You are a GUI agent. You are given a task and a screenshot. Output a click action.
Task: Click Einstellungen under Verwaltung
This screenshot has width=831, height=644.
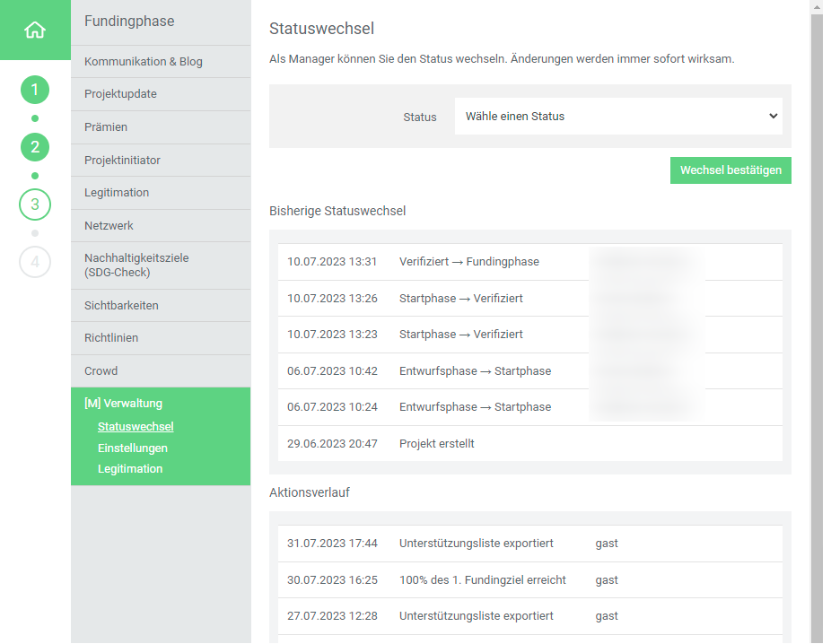tap(133, 448)
